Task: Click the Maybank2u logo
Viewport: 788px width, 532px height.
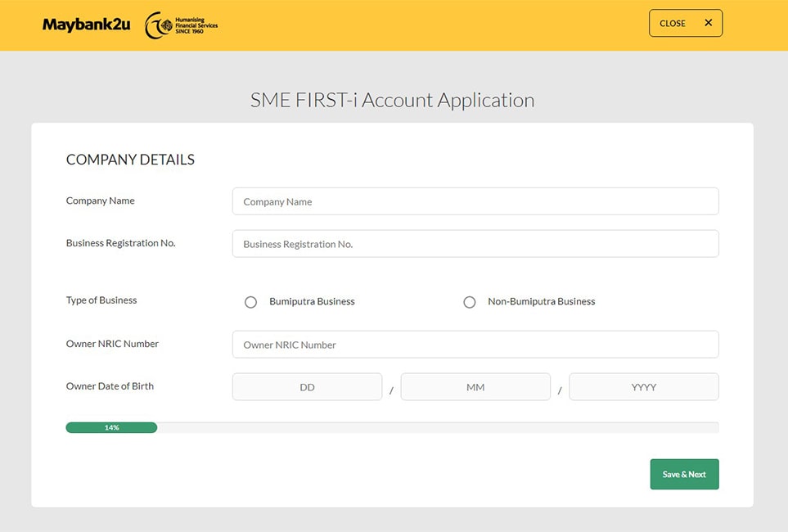Action: [86, 25]
